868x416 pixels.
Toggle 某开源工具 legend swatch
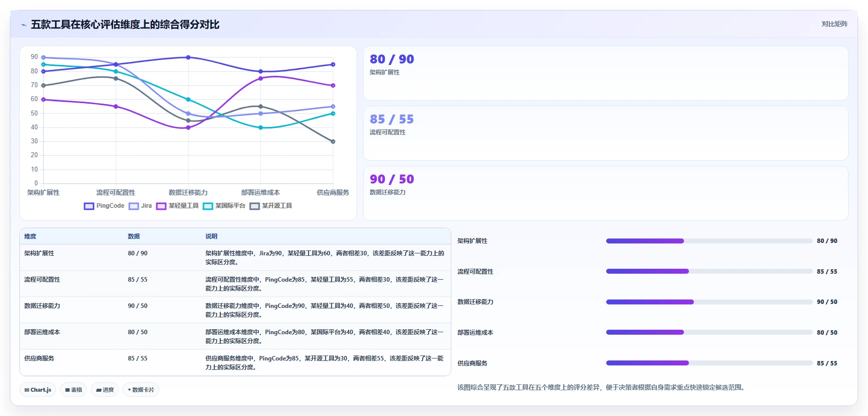click(254, 206)
